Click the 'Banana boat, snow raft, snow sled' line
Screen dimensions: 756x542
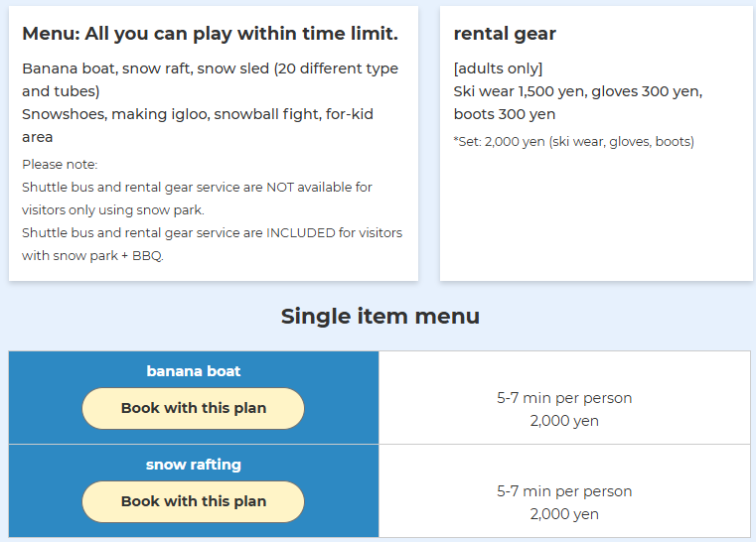(210, 68)
